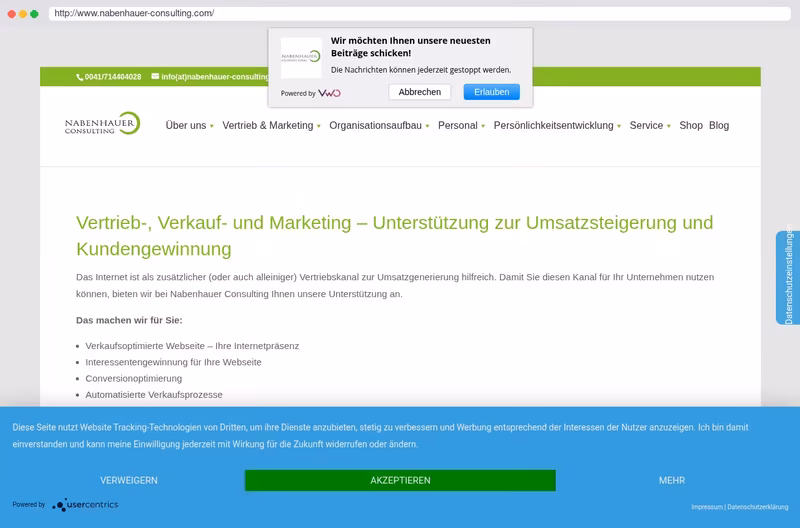The height and width of the screenshot is (528, 800).
Task: Click the Usercentrics logo in cookie banner
Action: pyautogui.click(x=85, y=505)
